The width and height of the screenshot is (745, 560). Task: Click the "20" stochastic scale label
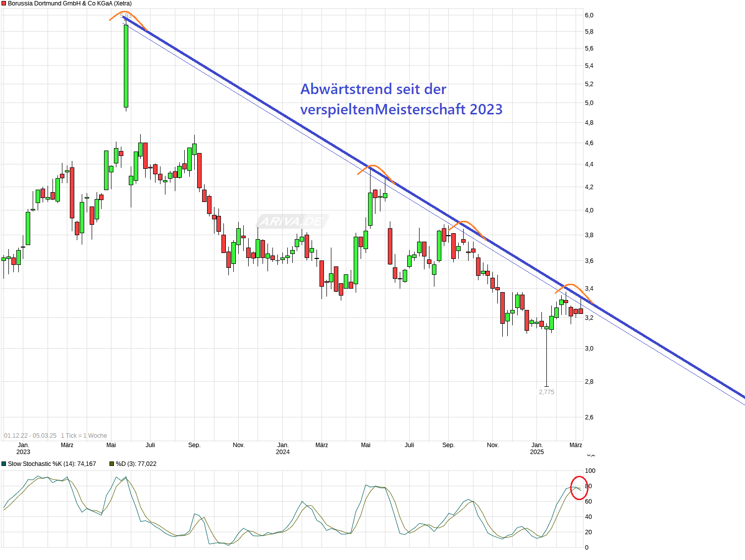tap(588, 532)
